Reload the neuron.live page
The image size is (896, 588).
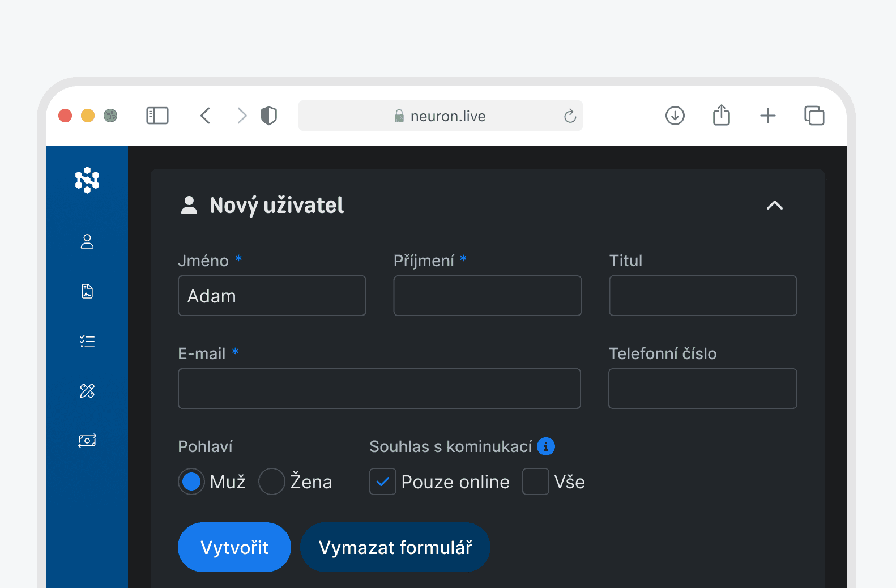pos(570,116)
